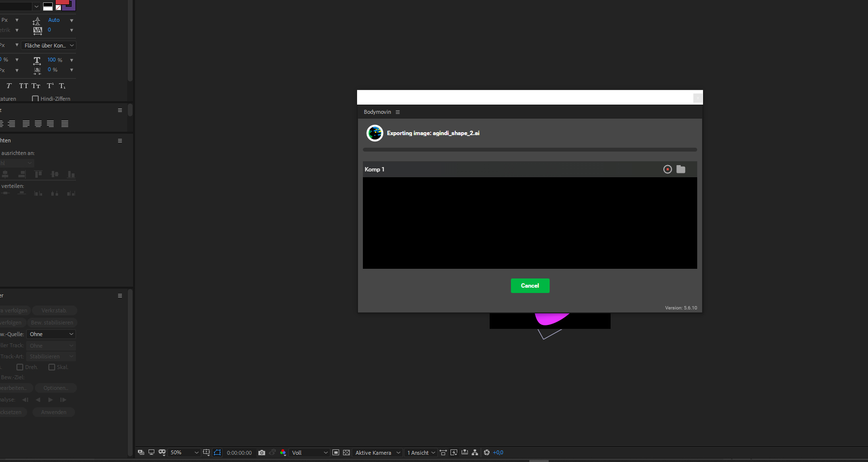Open the 'Fläche über Kon...' dropdown
The image size is (868, 462).
(x=48, y=45)
